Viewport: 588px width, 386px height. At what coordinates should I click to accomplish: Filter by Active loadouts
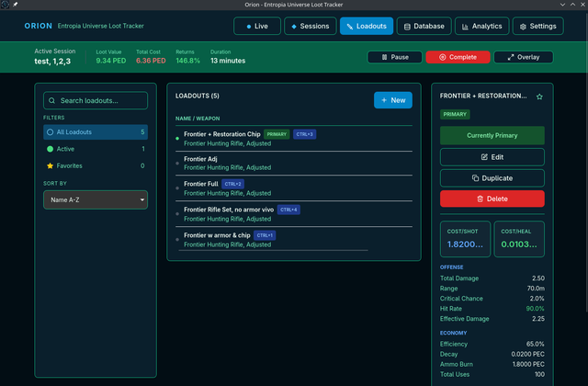tap(96, 149)
